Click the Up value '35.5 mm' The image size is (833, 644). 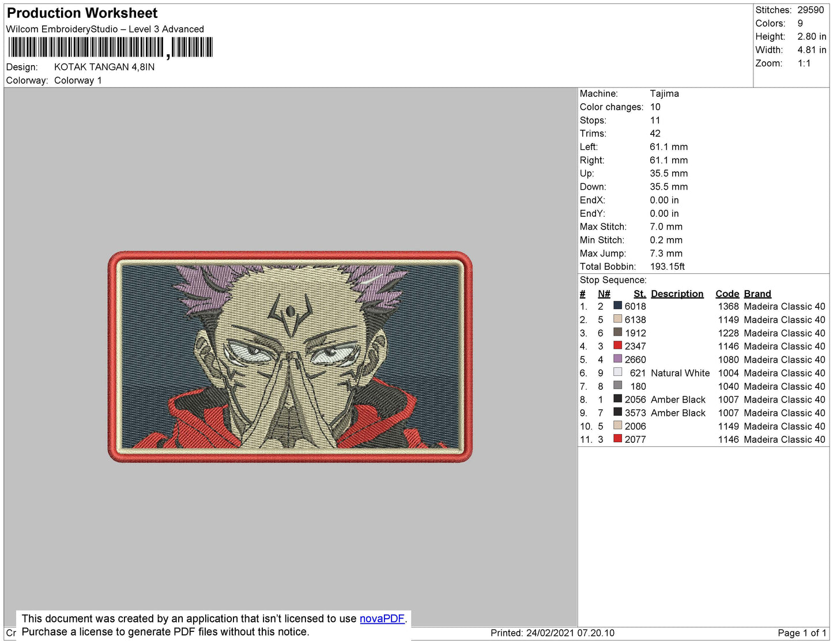(x=669, y=174)
